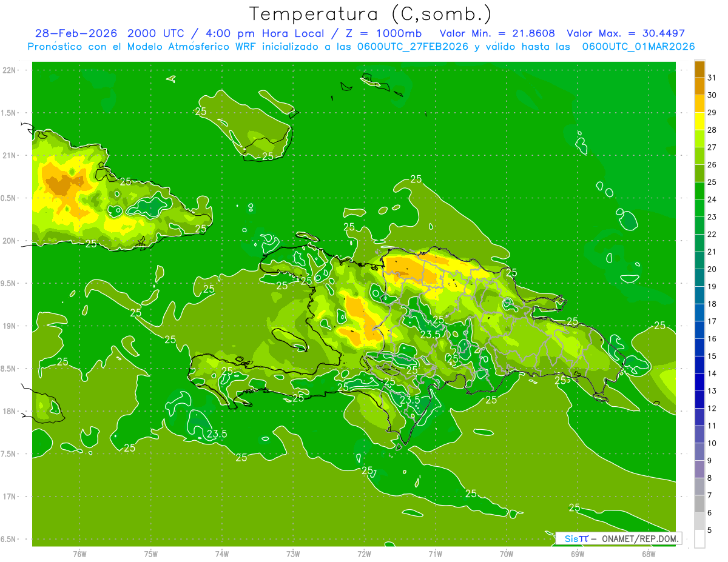Click the valid-until time "0600UTC_01MAR2026"
This screenshot has height=562, width=728.
(638, 47)
